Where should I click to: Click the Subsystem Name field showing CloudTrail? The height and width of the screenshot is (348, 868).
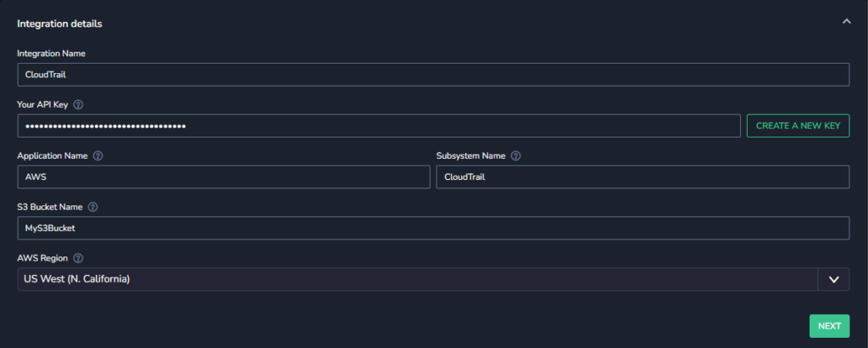click(x=643, y=177)
